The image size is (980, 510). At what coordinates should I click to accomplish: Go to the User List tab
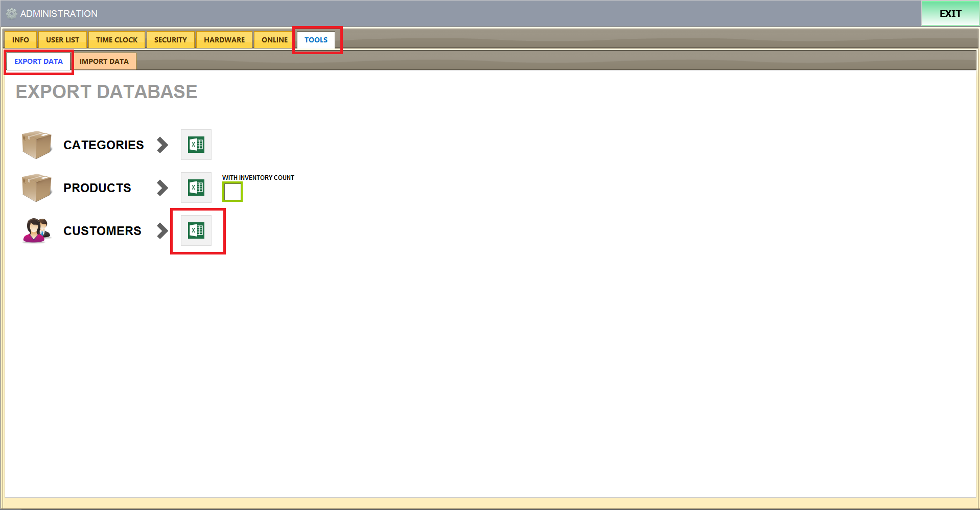62,40
